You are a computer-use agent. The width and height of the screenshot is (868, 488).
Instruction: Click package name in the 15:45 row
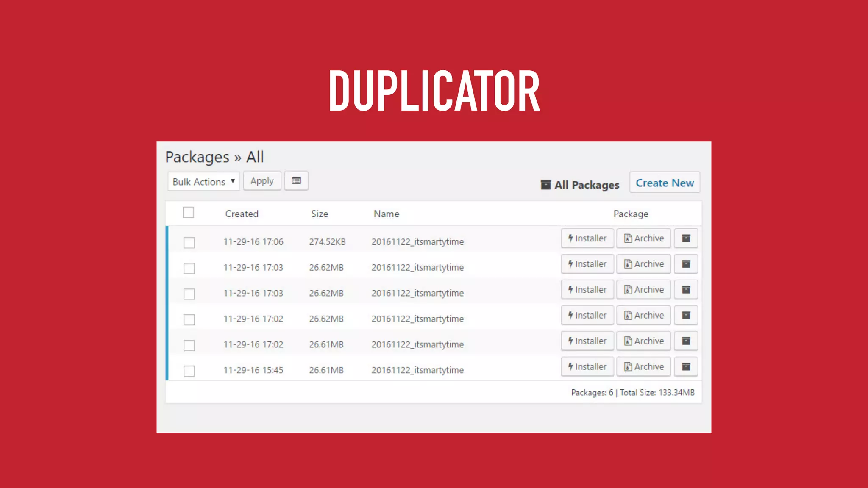pyautogui.click(x=417, y=370)
